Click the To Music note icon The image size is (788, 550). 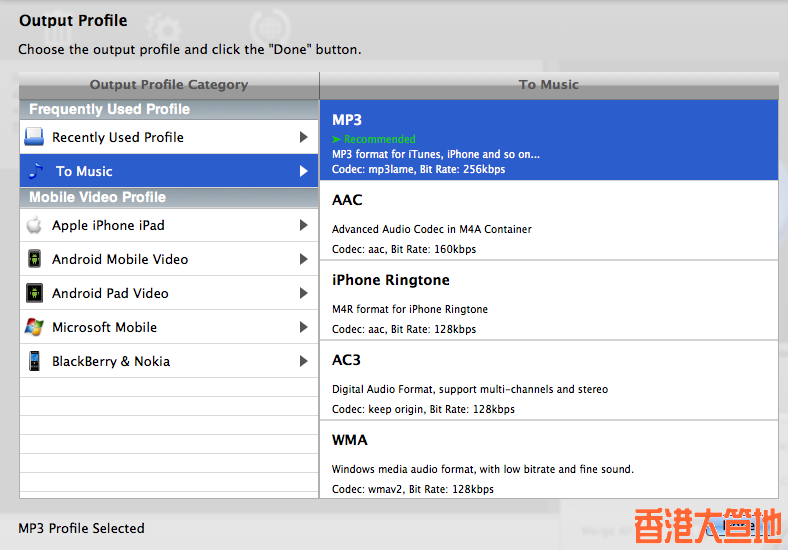pos(35,171)
